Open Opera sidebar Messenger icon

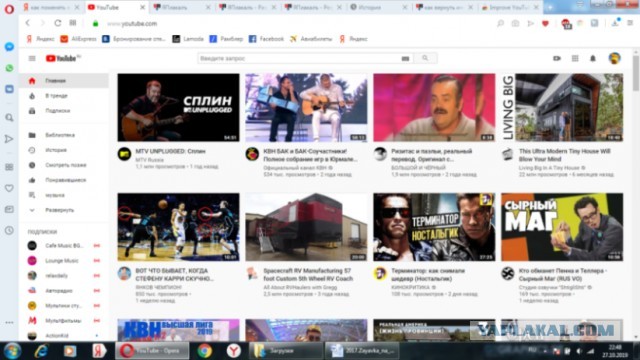tap(9, 47)
